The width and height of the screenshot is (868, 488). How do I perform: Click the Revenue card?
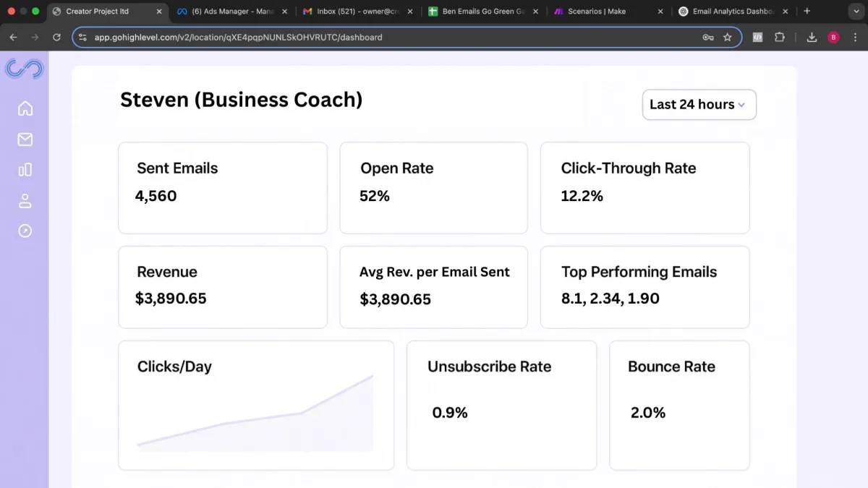[223, 287]
